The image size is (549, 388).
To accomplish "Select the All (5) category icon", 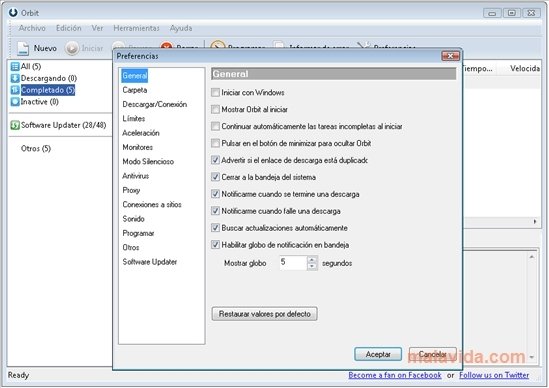I will pyautogui.click(x=15, y=66).
